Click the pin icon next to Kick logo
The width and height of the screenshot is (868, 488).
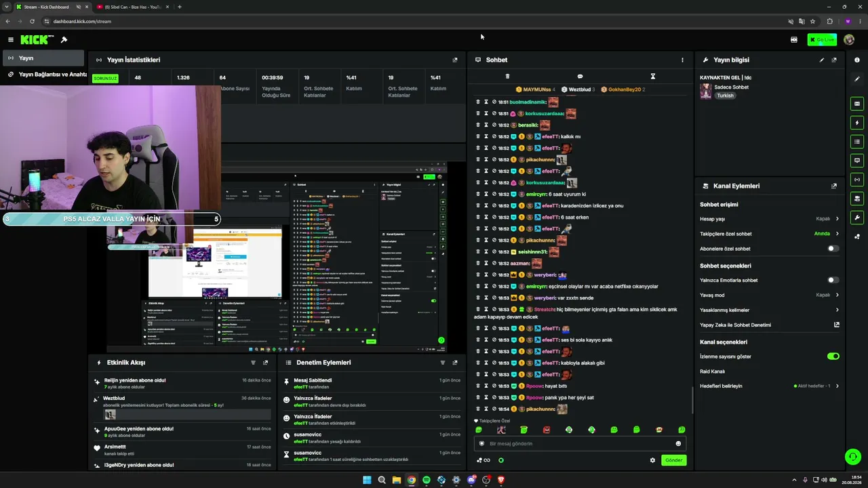point(64,39)
